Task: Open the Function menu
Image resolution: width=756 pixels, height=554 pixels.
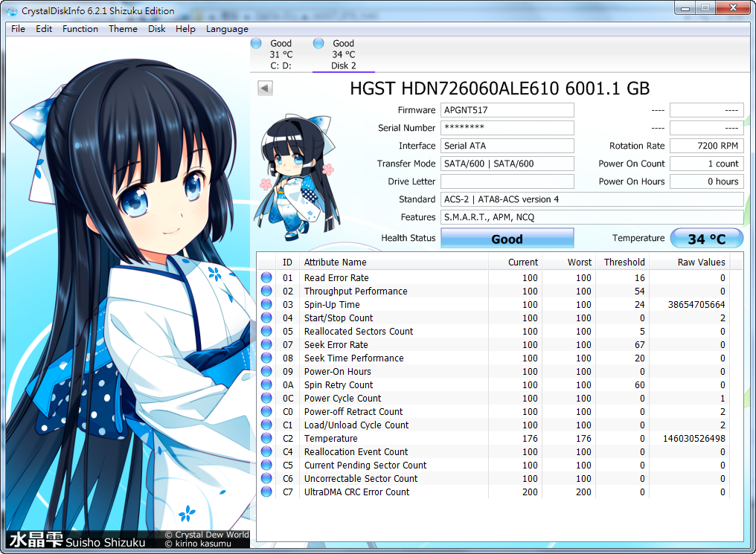Action: (x=80, y=29)
